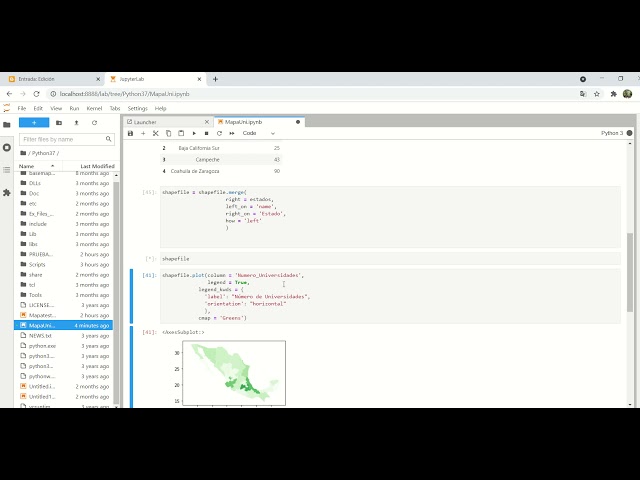The height and width of the screenshot is (480, 640).
Task: Select the MapaUni notebook file
Action: coord(64,325)
